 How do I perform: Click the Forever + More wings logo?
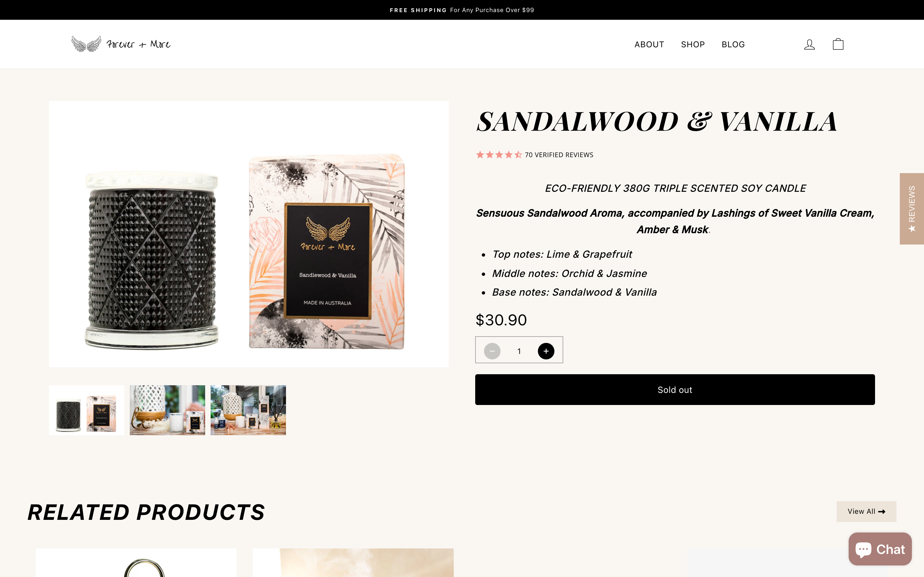(121, 44)
